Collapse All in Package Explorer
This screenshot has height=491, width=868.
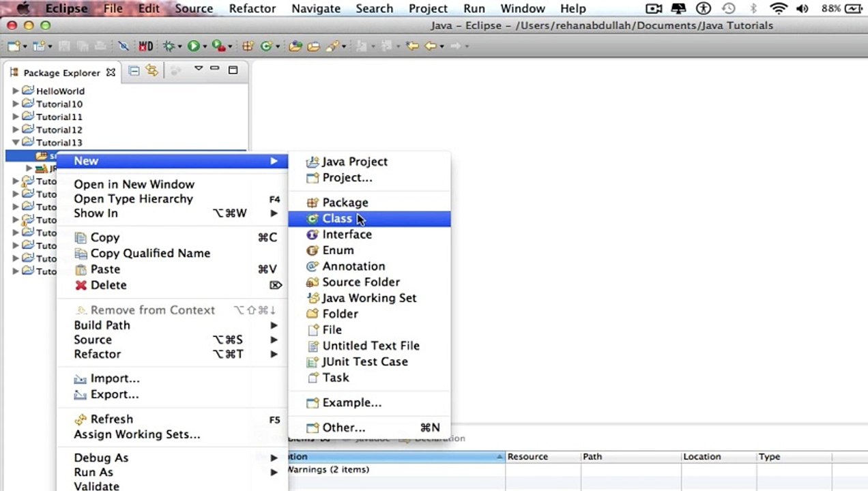[x=134, y=70]
